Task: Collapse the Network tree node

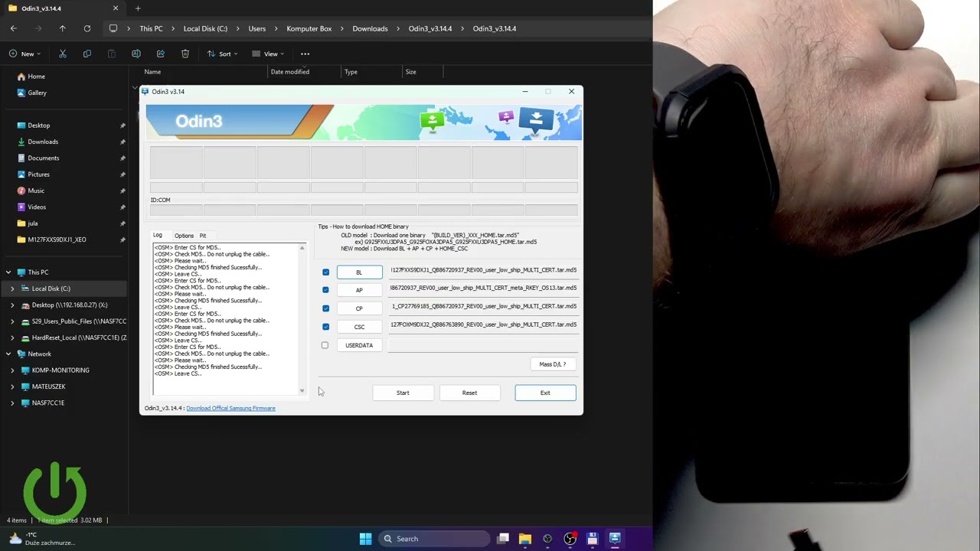Action: 8,354
